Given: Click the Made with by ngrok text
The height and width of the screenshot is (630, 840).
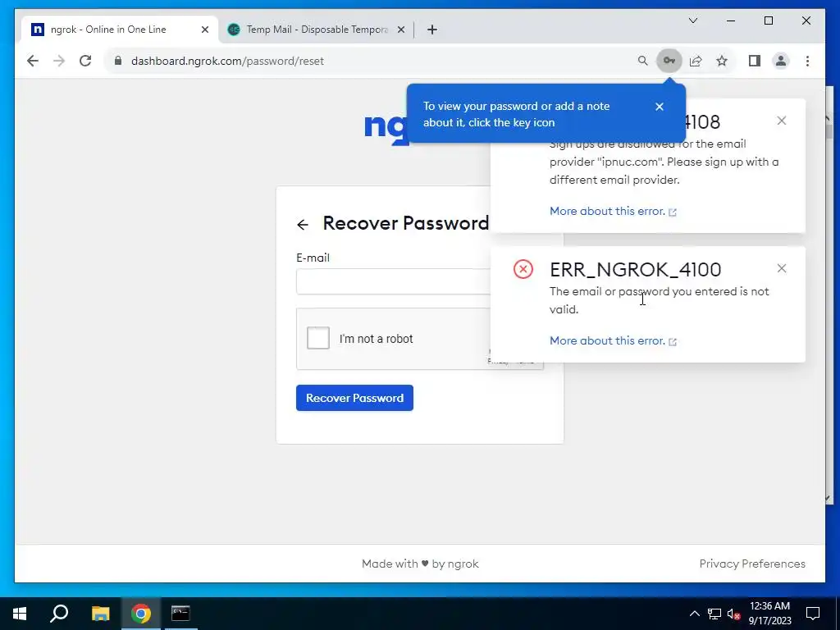Looking at the screenshot, I should click(x=420, y=564).
